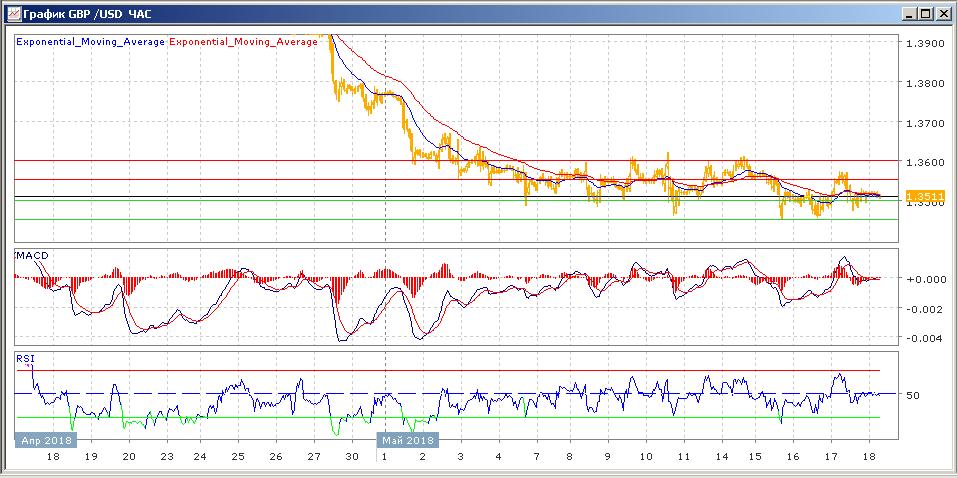Image resolution: width=957 pixels, height=478 pixels.
Task: Click the MACD indicator label
Action: (x=32, y=255)
